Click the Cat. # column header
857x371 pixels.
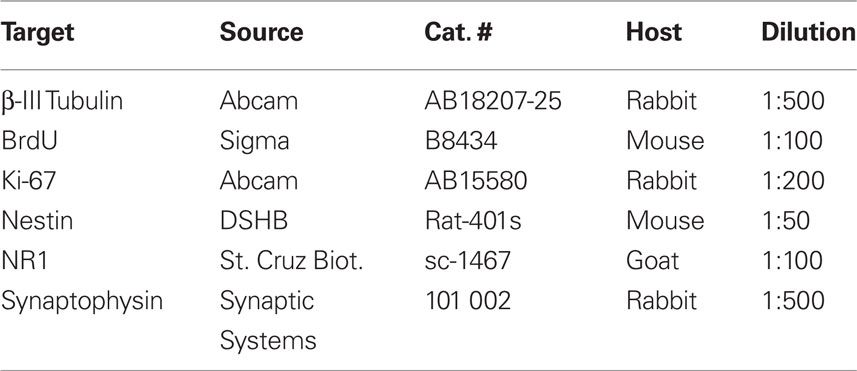point(459,33)
